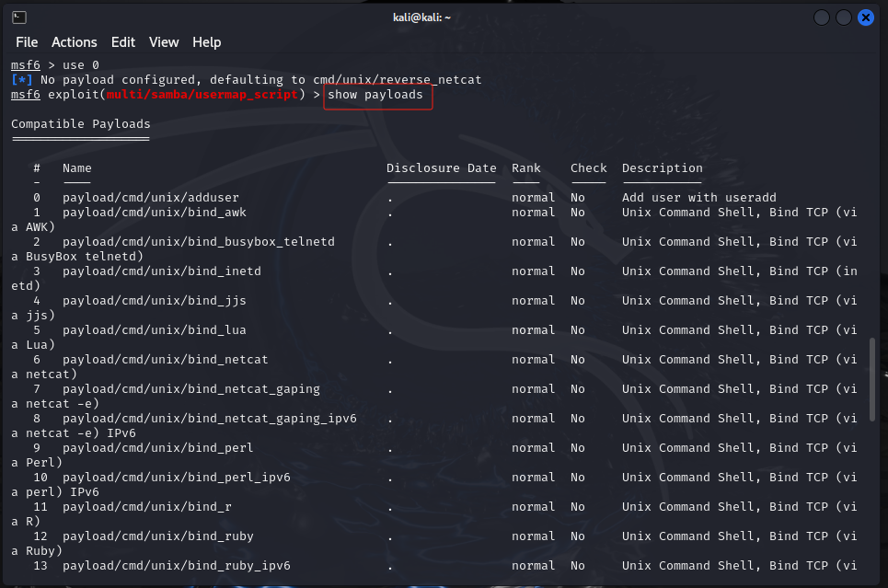Click 'multi/samba/usermap_script' module name
The image size is (888, 588).
click(x=202, y=95)
